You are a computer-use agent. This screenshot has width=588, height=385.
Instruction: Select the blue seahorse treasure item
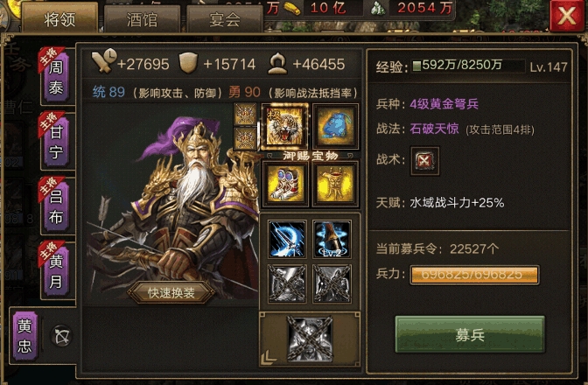click(x=335, y=126)
